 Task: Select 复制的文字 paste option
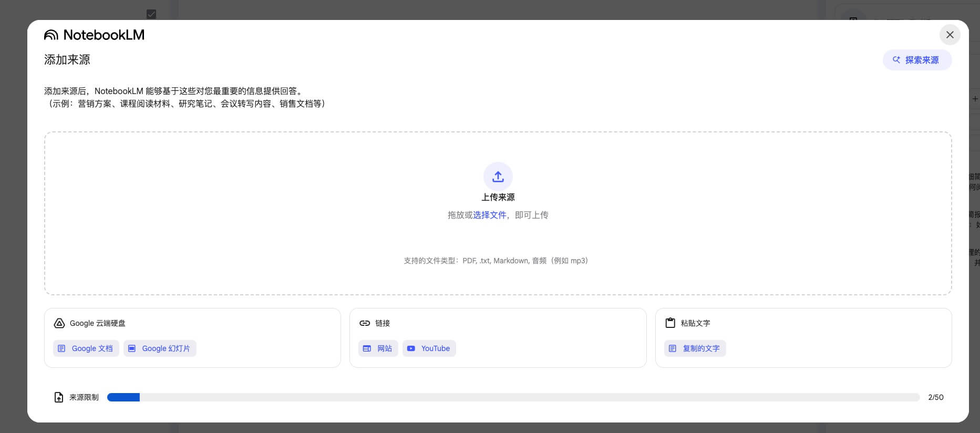point(695,348)
